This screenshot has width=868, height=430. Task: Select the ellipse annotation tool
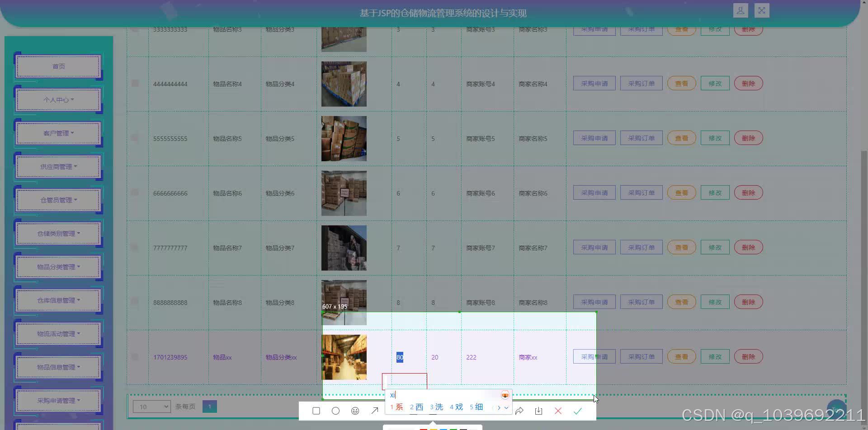click(335, 411)
